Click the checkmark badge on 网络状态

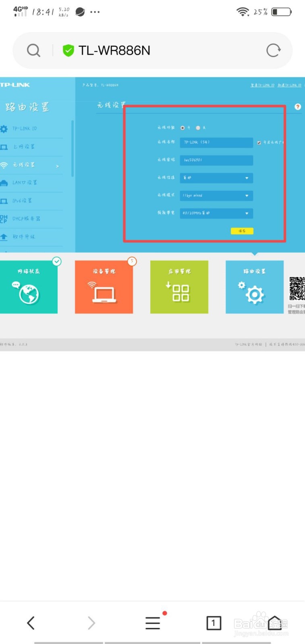point(57,262)
